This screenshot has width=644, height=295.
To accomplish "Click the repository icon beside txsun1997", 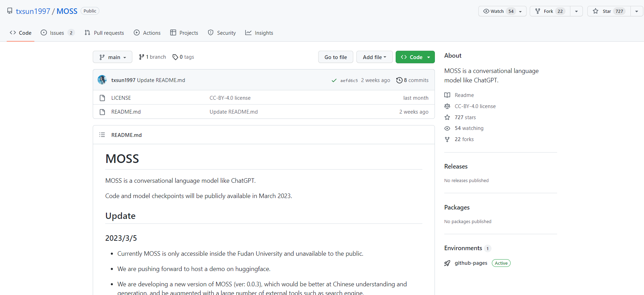I will (x=10, y=11).
